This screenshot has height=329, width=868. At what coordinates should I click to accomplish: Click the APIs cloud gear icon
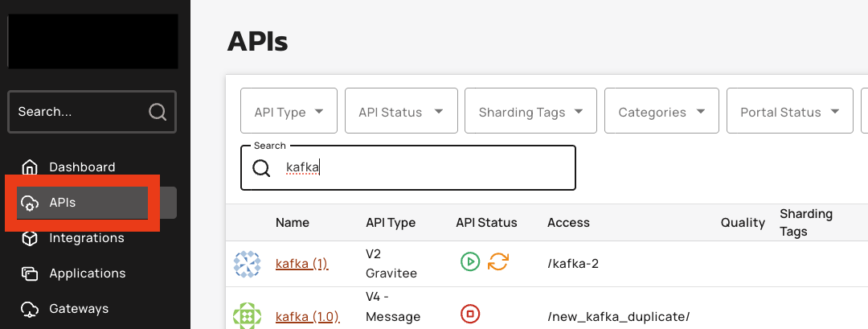point(30,203)
